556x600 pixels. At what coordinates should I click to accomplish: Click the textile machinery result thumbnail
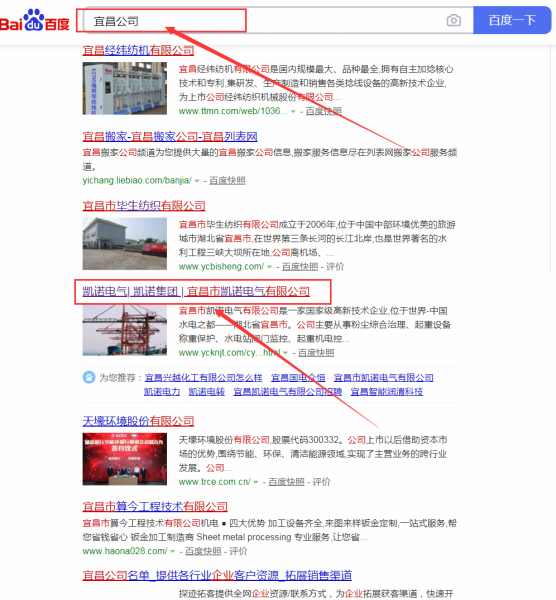[x=125, y=88]
